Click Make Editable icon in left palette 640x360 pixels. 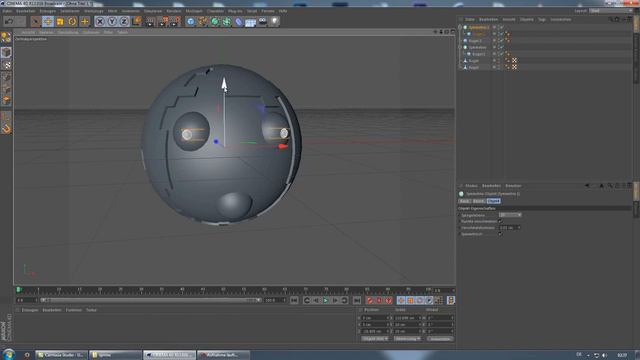pyautogui.click(x=6, y=37)
